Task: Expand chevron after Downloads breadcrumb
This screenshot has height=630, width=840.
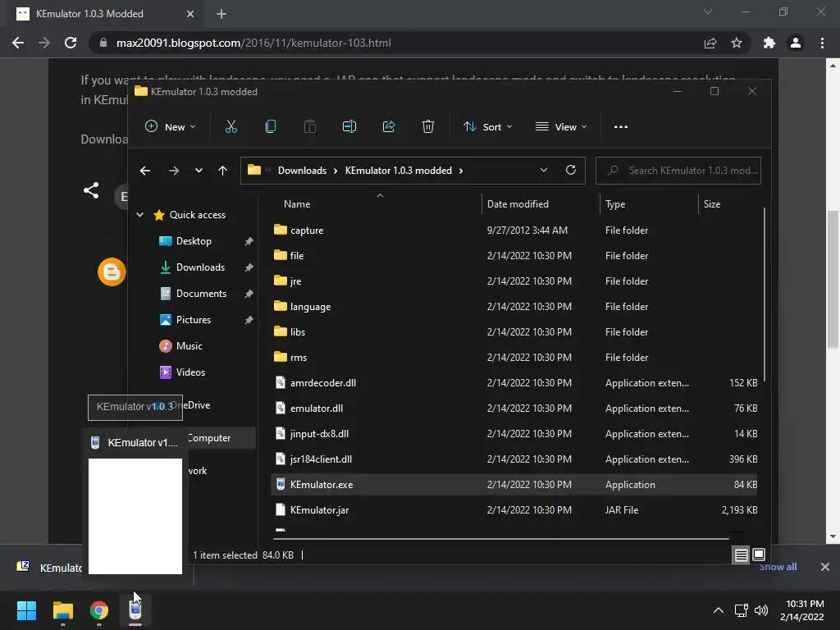Action: point(336,171)
